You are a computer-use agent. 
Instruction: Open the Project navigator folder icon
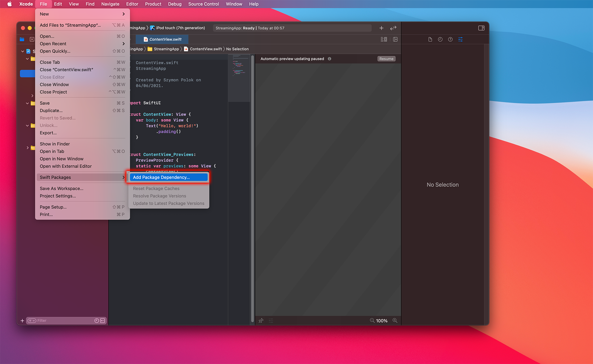coord(22,39)
